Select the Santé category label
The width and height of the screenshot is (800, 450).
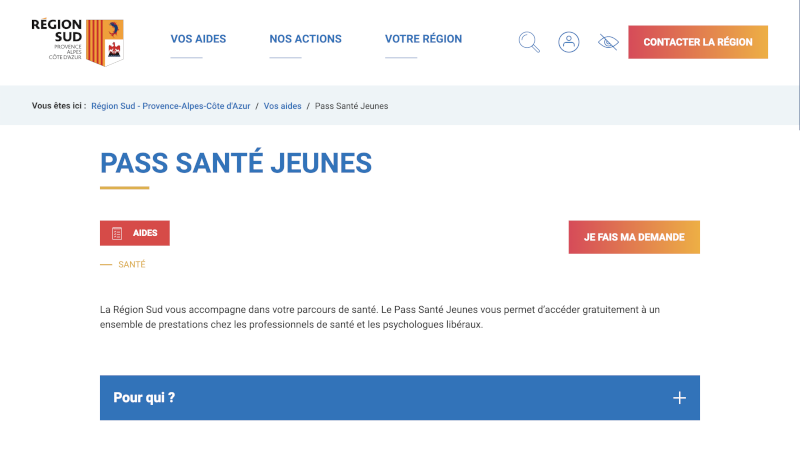[x=132, y=264]
